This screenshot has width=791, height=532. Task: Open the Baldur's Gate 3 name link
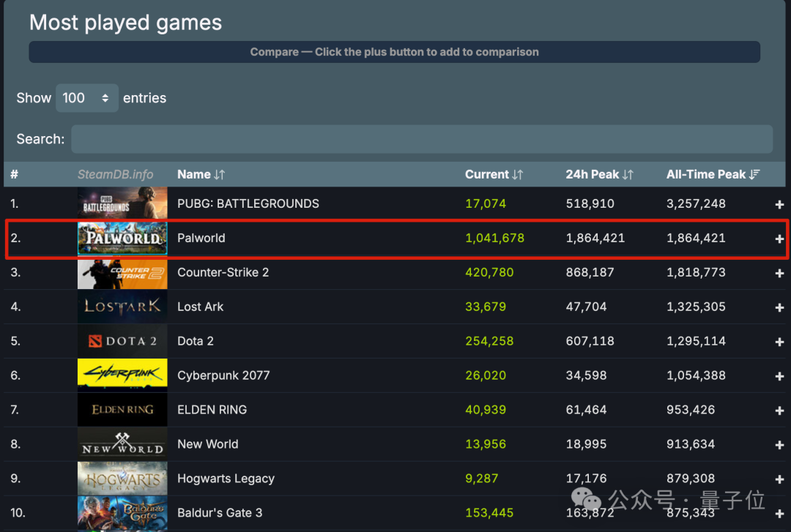point(220,513)
